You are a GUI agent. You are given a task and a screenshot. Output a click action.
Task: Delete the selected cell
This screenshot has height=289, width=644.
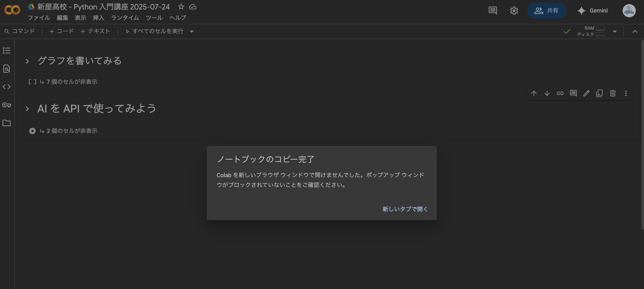[x=613, y=93]
